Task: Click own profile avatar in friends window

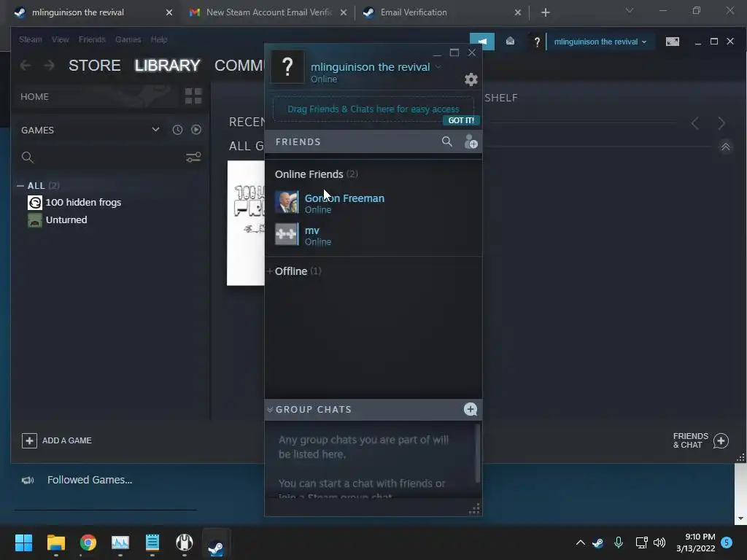Action: point(287,66)
